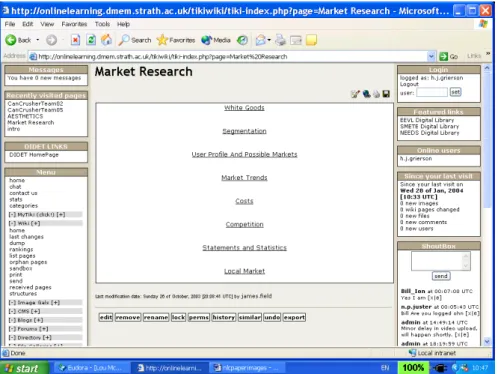Click the export button
Viewport: 498px width, 374px height.
coord(294,317)
